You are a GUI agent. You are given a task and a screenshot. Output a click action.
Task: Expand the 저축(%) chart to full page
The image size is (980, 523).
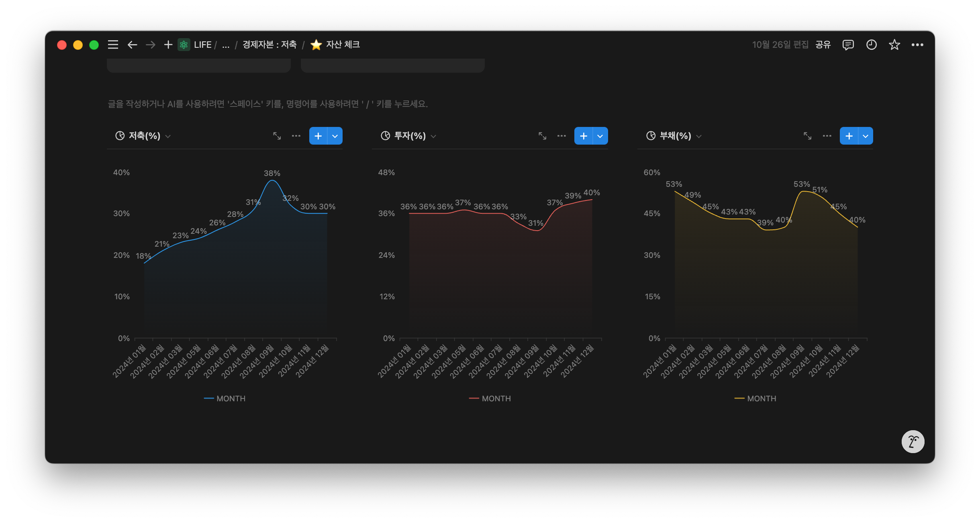(x=277, y=136)
